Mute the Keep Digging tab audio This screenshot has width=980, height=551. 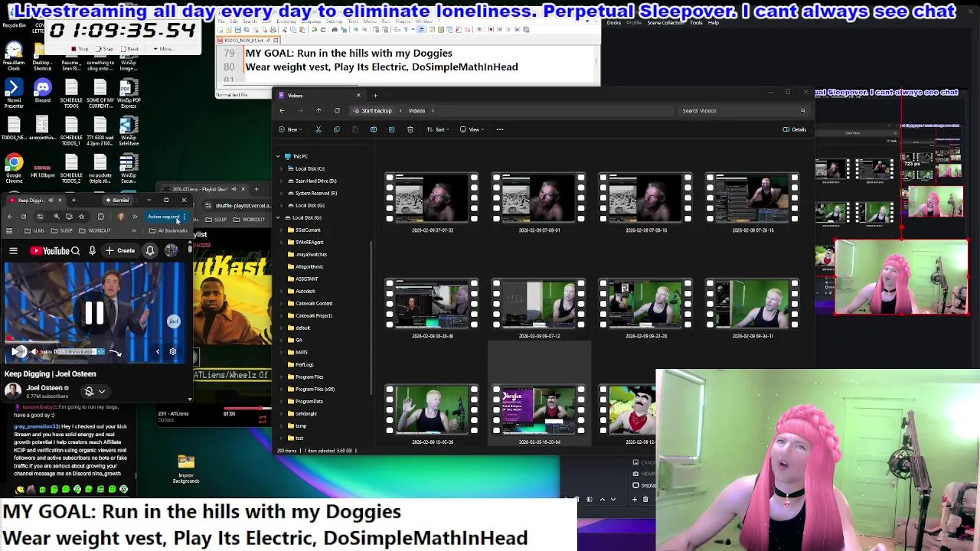click(x=51, y=201)
